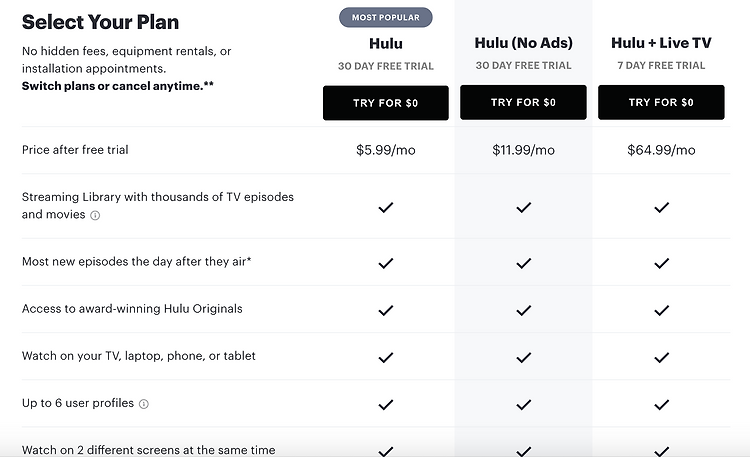Click the $64.99/mo price
The image size is (750, 457).
pyautogui.click(x=661, y=150)
